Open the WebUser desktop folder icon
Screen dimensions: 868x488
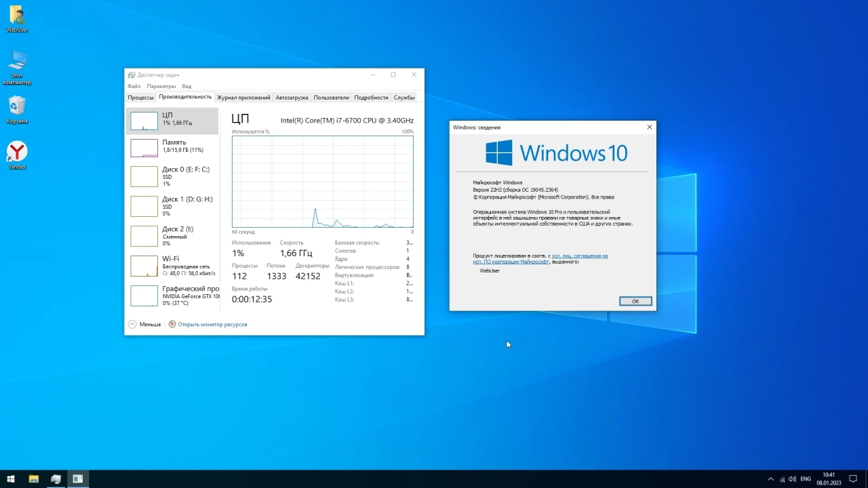(17, 19)
